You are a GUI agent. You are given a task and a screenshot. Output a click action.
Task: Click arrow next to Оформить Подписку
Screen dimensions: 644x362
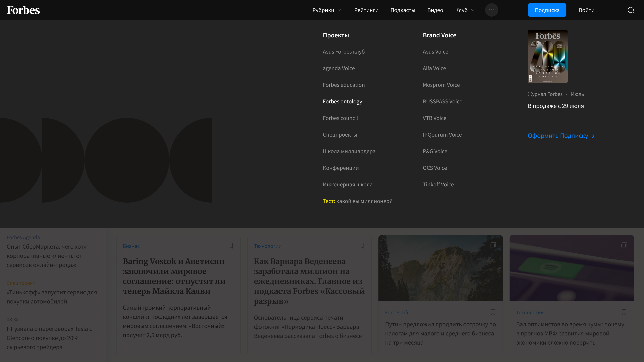pos(593,136)
